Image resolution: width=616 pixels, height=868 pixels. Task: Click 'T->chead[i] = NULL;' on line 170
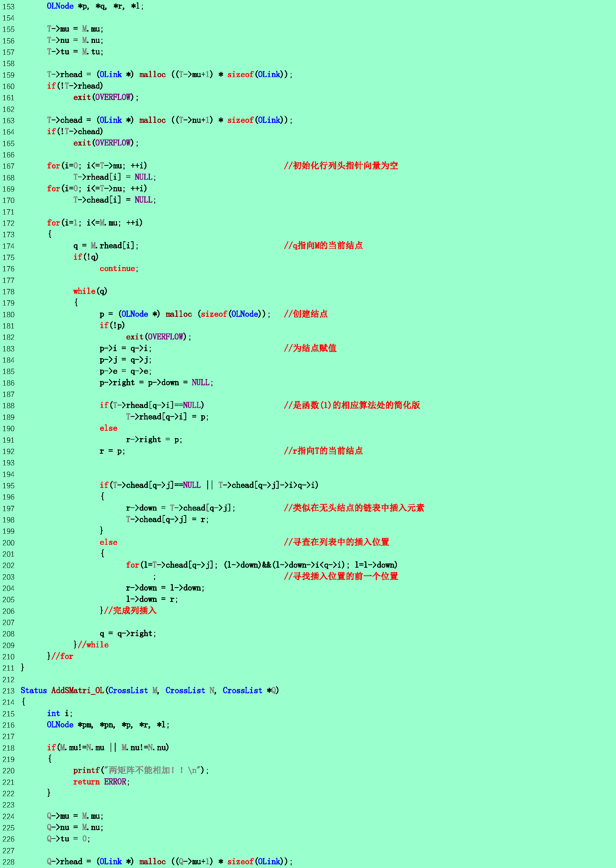point(115,200)
